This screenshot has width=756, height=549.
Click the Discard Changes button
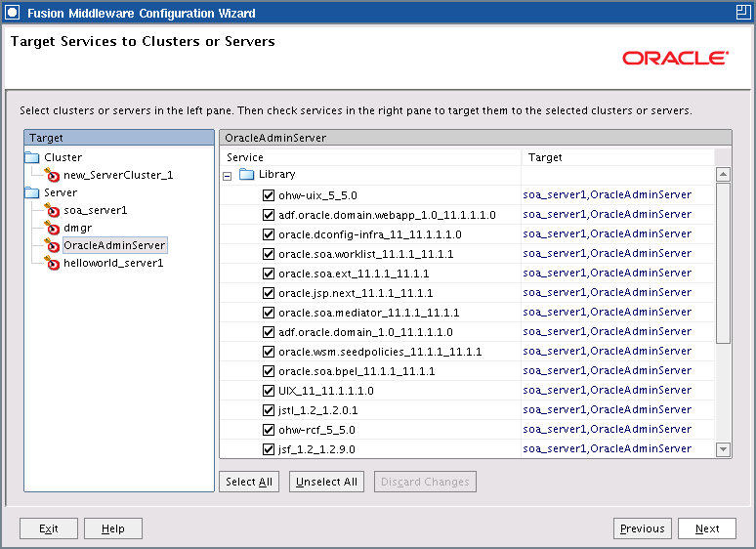click(425, 482)
